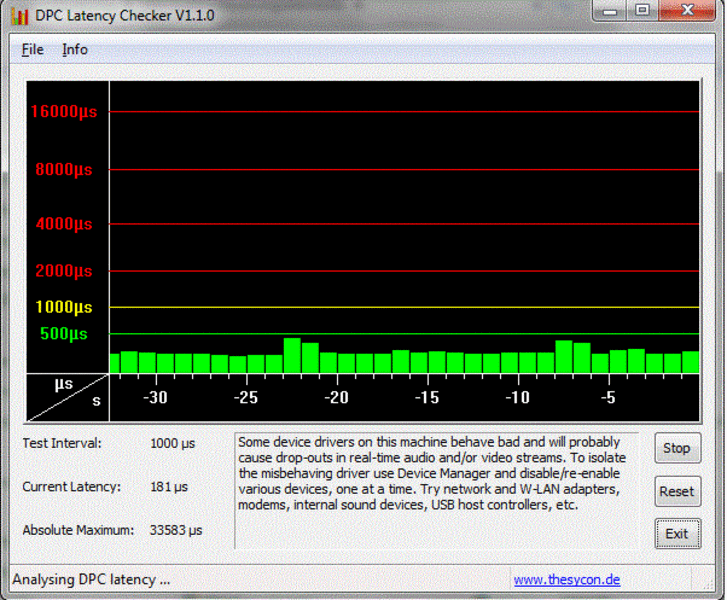This screenshot has height=600, width=727.
Task: Click the 2000µs axis label
Action: pos(64,271)
